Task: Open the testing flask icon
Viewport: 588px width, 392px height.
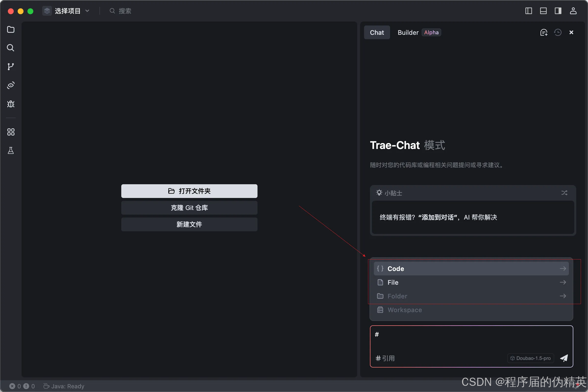Action: click(11, 150)
